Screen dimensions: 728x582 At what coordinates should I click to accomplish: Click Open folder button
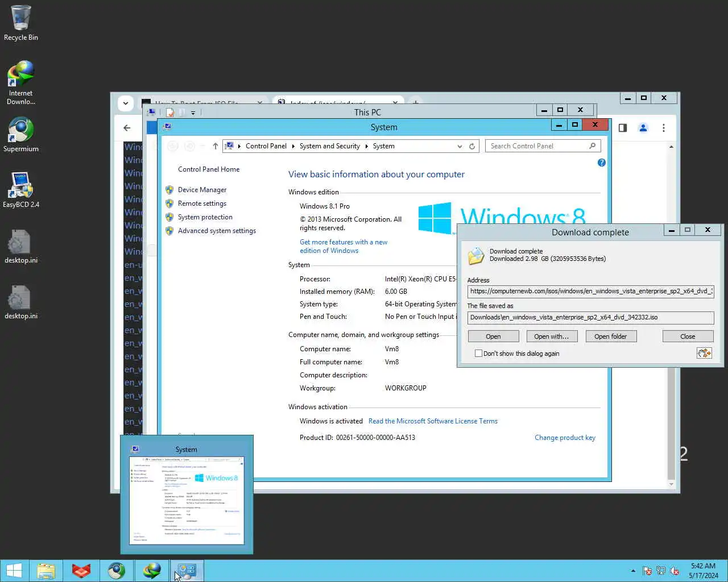pos(610,336)
